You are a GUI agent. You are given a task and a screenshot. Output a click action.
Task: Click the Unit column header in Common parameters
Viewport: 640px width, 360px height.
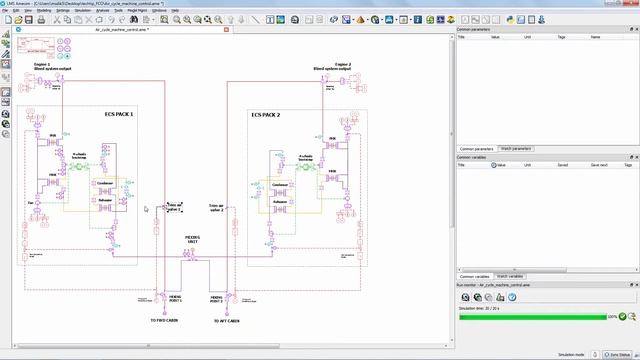click(527, 37)
